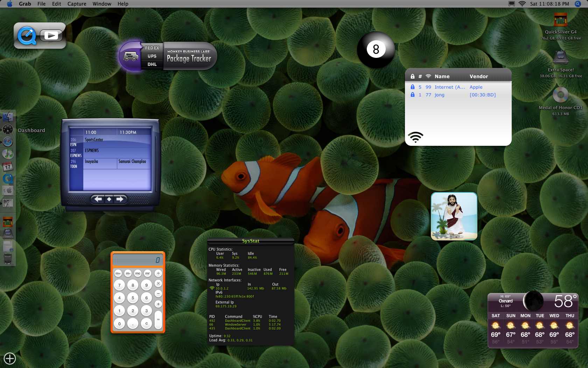This screenshot has height=368, width=588.
Task: Sort Wi-Fi networks by Name column
Action: coord(442,76)
